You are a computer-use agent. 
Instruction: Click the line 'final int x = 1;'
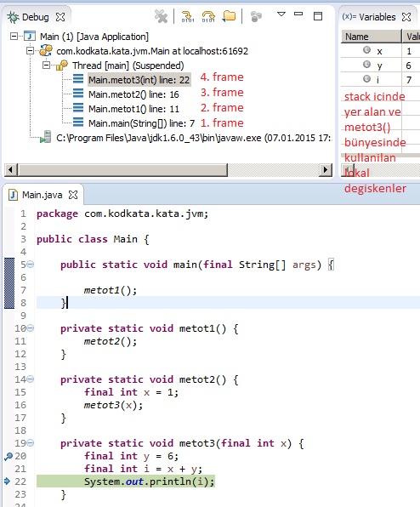131,392
